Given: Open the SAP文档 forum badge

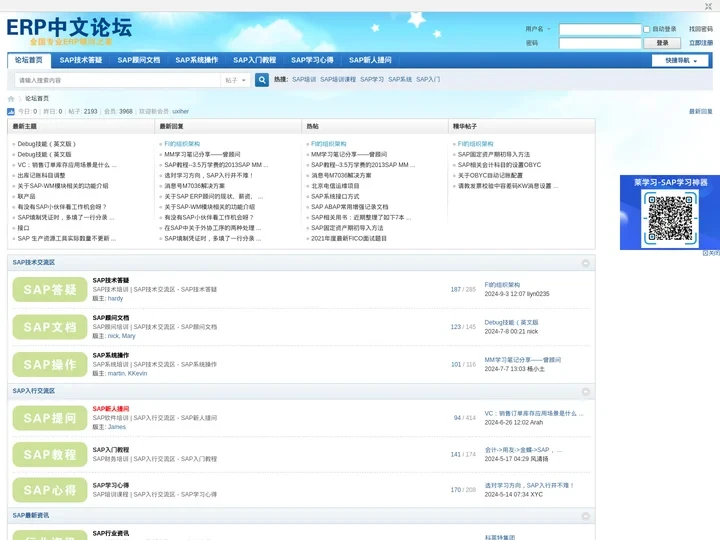Looking at the screenshot, I should click(50, 327).
